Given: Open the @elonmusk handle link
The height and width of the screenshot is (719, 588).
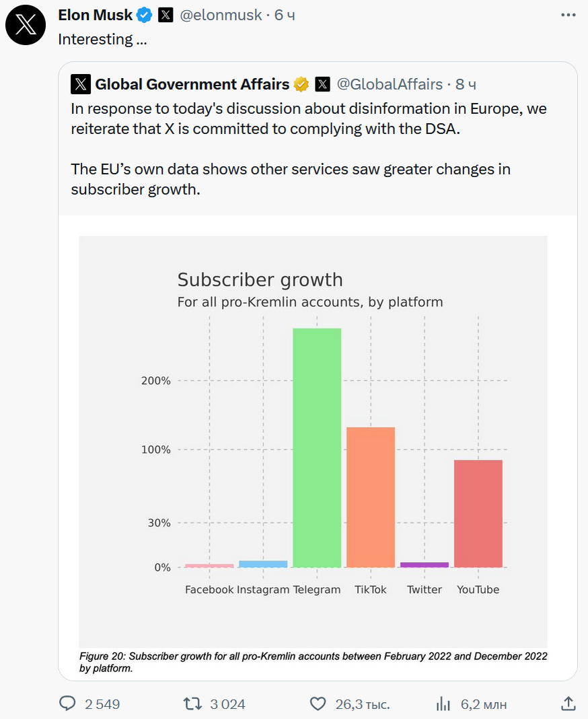Looking at the screenshot, I should 221,15.
